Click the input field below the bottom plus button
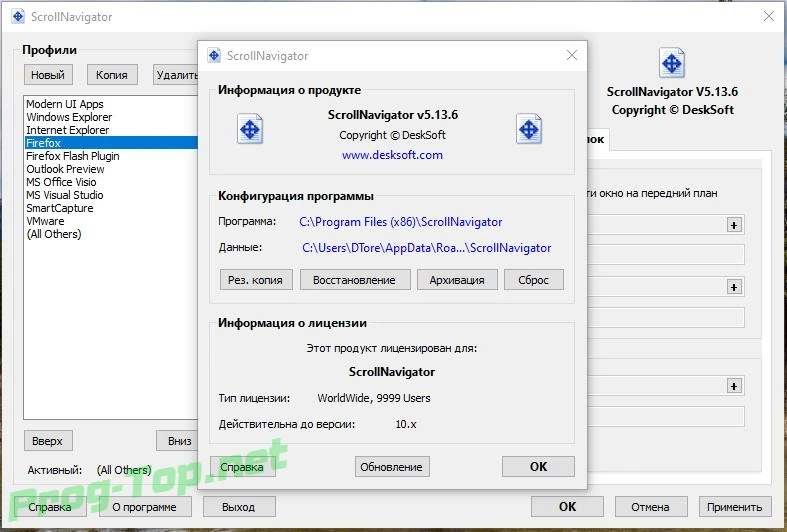Image resolution: width=787 pixels, height=532 pixels. tap(666, 417)
